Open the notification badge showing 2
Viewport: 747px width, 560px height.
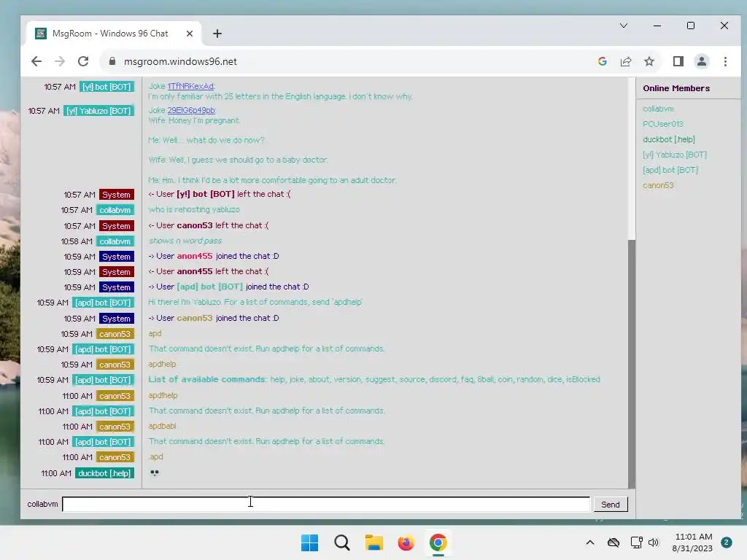727,542
